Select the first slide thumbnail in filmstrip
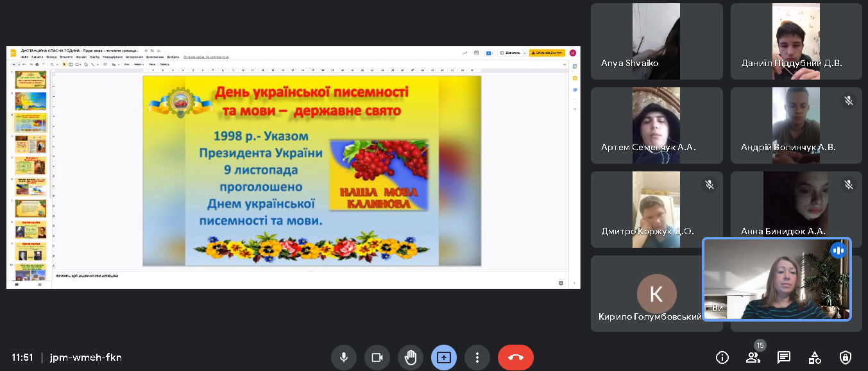The width and height of the screenshot is (868, 371). [31, 79]
